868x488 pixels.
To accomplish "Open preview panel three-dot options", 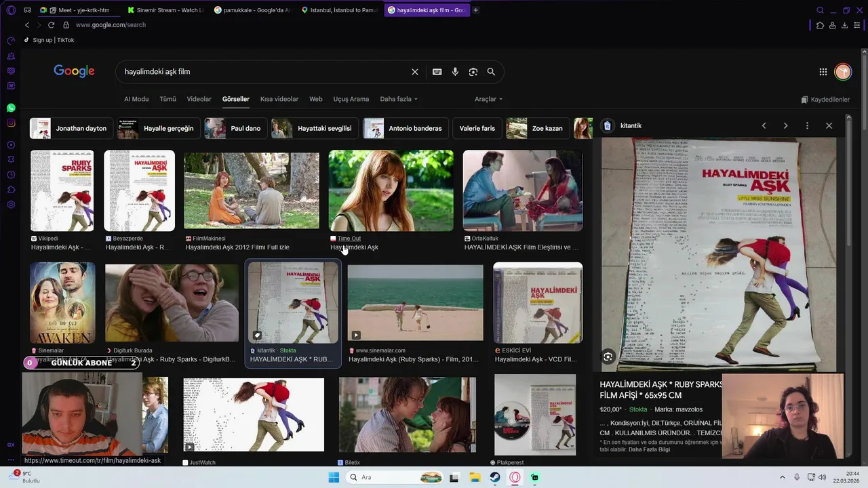I will tap(807, 125).
